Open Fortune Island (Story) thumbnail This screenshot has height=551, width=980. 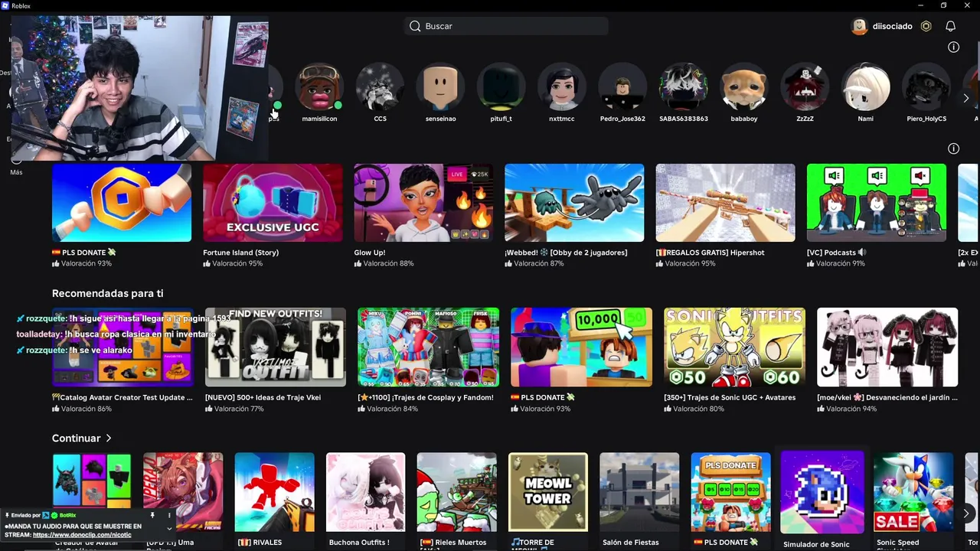click(273, 203)
